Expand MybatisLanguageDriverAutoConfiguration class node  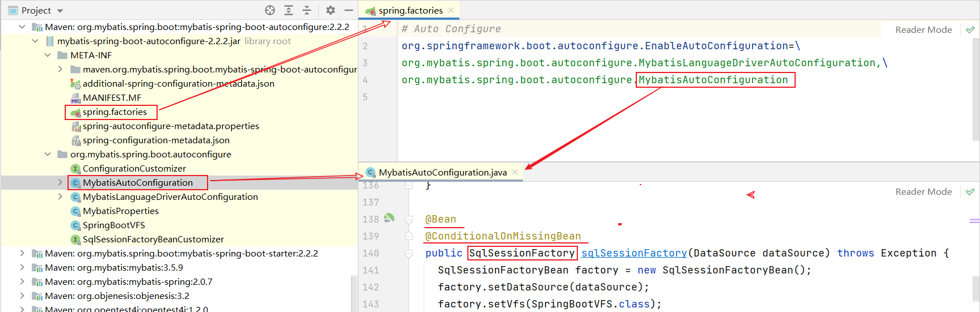coord(60,196)
